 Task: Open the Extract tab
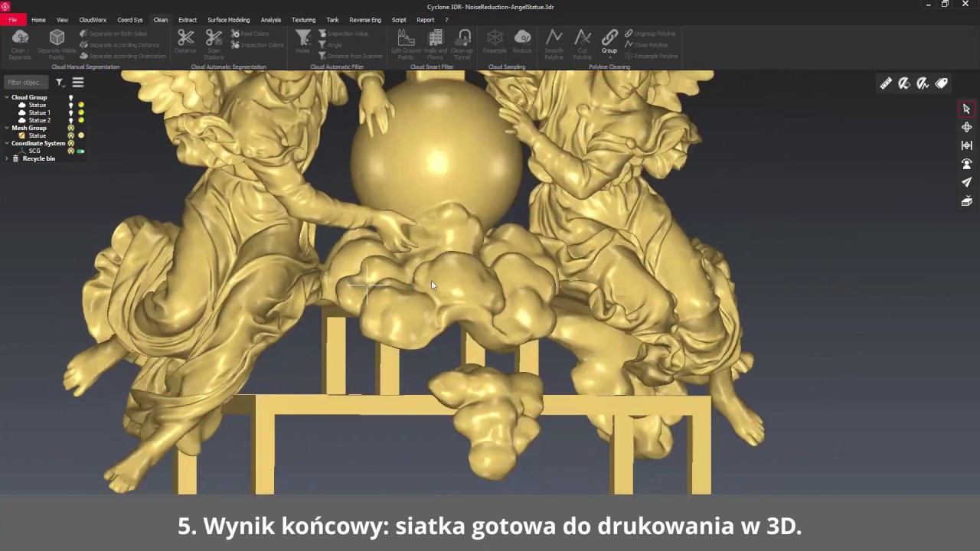click(188, 20)
